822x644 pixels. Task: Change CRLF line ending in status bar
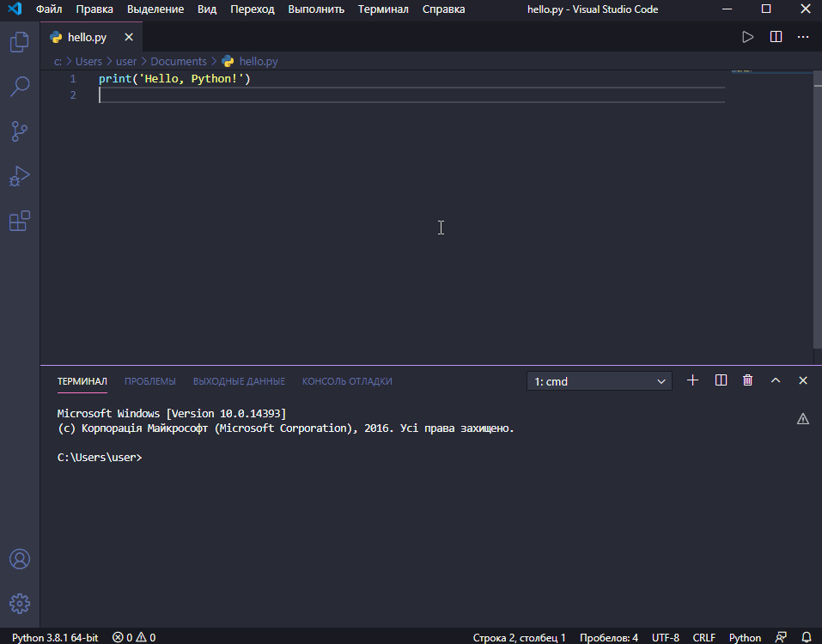[703, 637]
